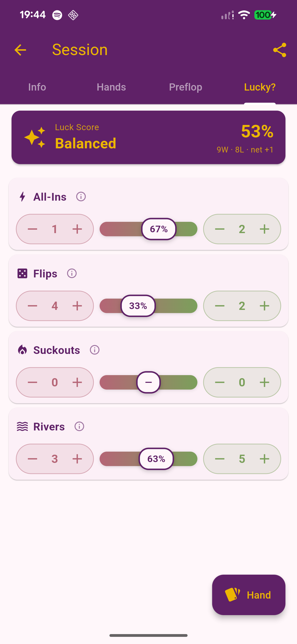Screen dimensions: 297x644
Task: Open the Preflop tab
Action: (x=186, y=87)
